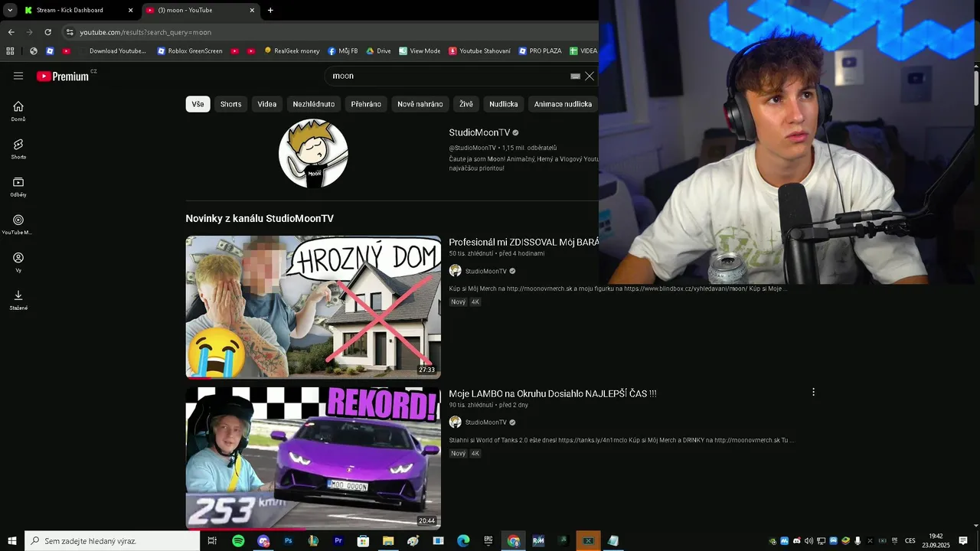Open the three-dot menu for the Lambo video
980x551 pixels.
[813, 392]
